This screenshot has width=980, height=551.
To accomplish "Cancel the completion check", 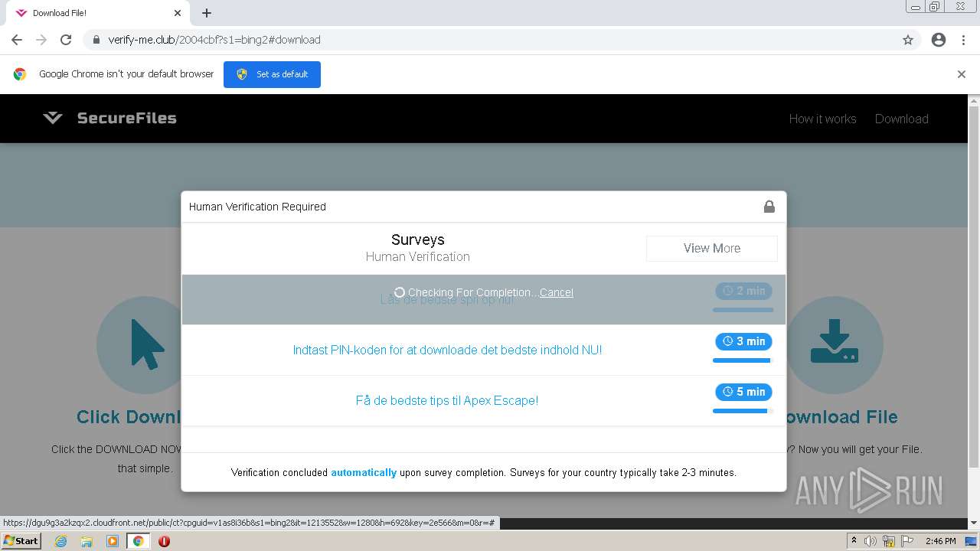I will point(557,292).
